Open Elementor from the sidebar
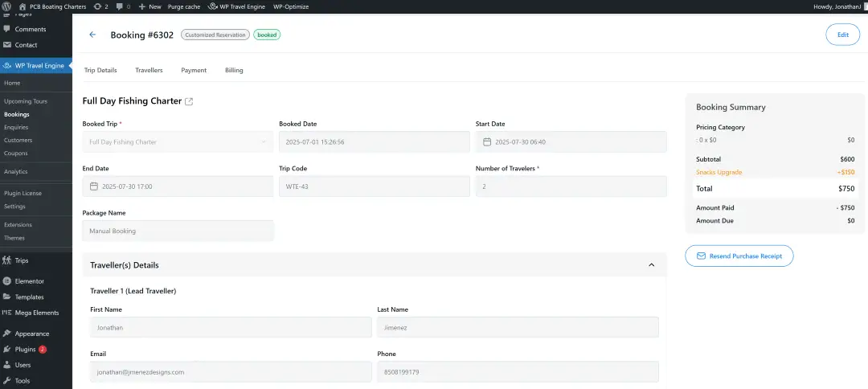 click(x=29, y=281)
